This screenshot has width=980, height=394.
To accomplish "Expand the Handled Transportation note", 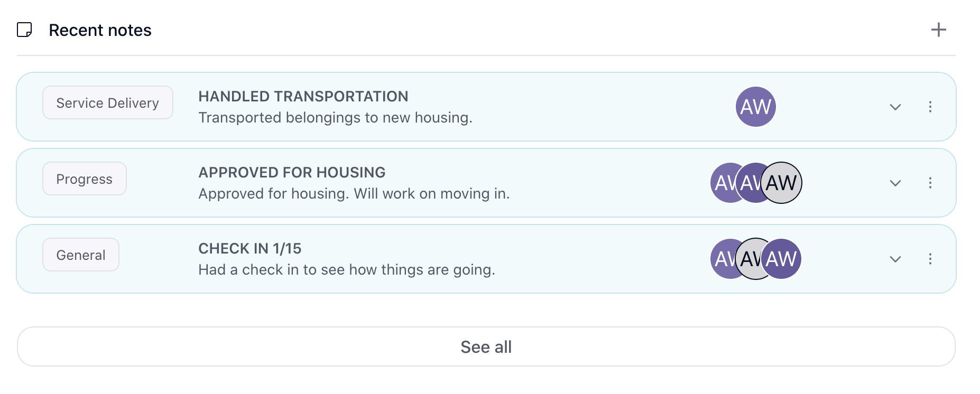I will click(x=895, y=107).
